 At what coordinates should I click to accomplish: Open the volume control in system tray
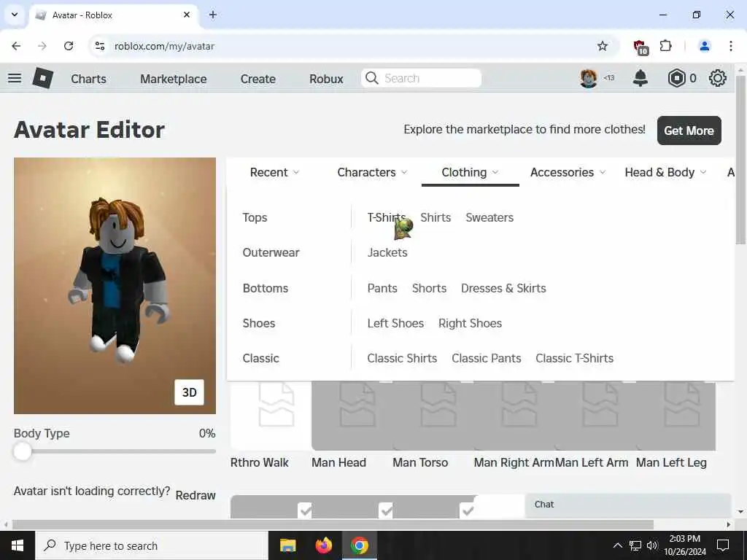coord(651,545)
